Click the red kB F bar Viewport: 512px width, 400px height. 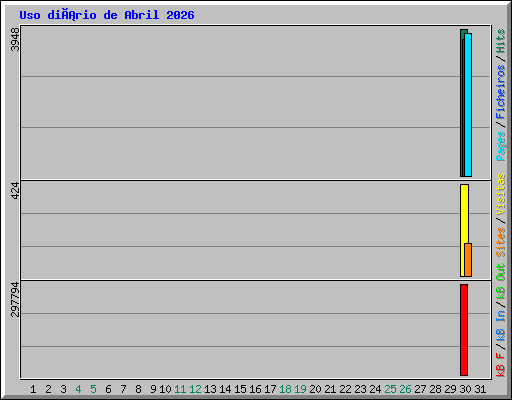tap(464, 330)
